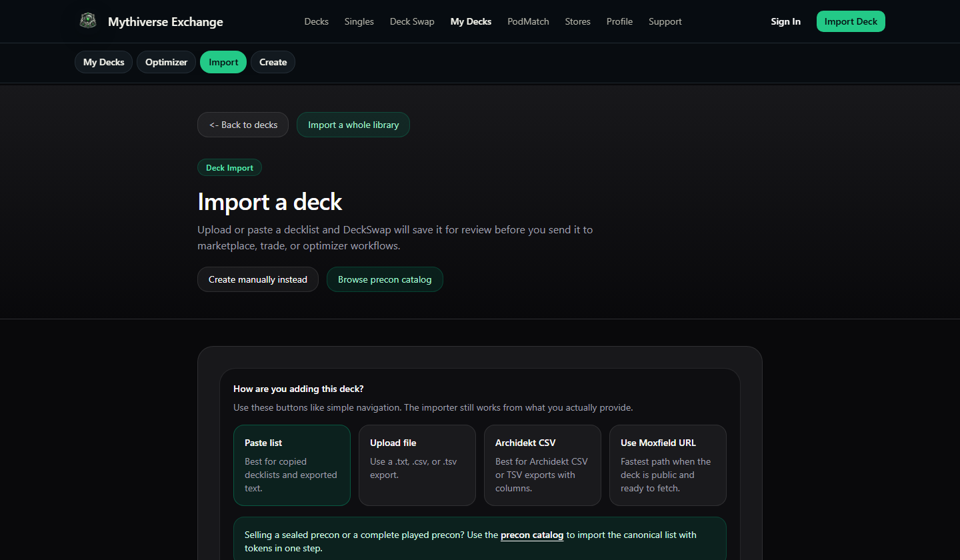
Task: Click the Mythiverse Exchange logo icon
Action: coord(87,21)
